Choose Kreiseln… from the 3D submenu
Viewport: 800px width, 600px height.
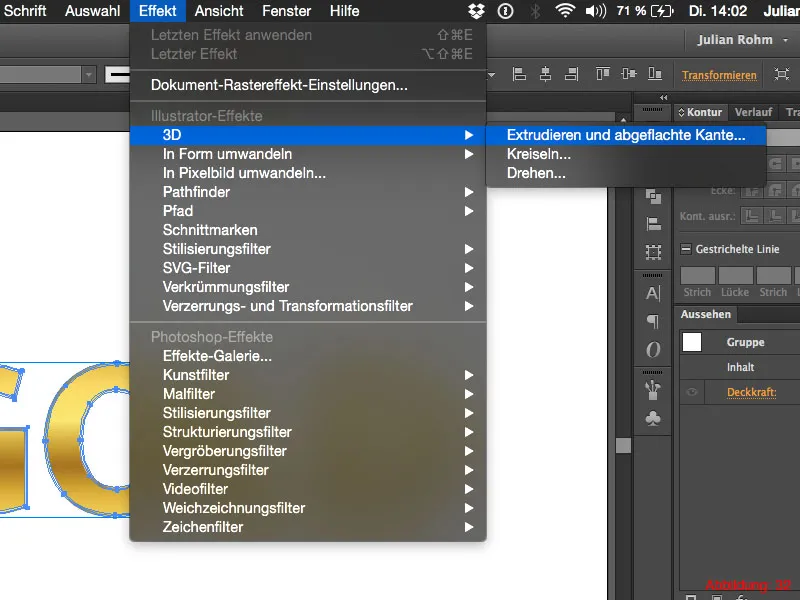pyautogui.click(x=626, y=154)
